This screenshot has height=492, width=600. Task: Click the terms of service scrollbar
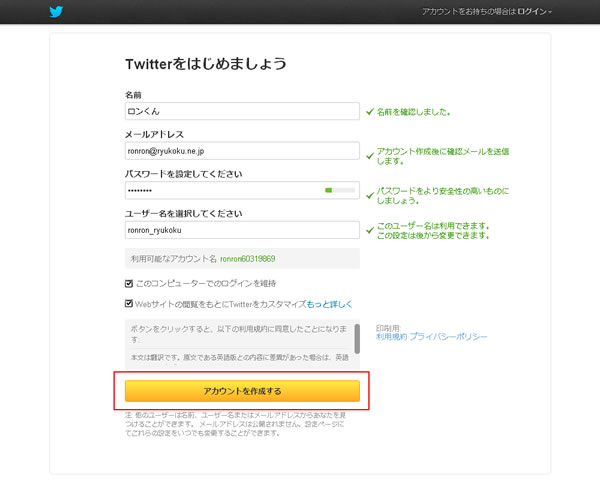click(357, 339)
